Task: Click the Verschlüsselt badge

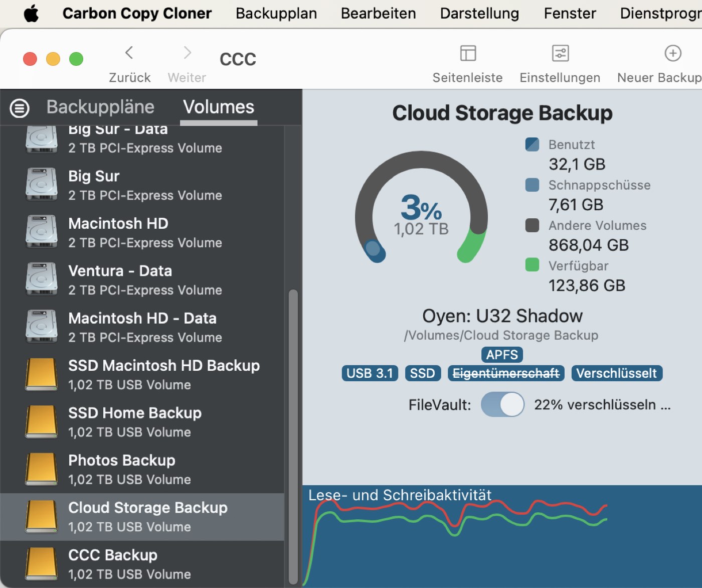Action: pos(617,373)
